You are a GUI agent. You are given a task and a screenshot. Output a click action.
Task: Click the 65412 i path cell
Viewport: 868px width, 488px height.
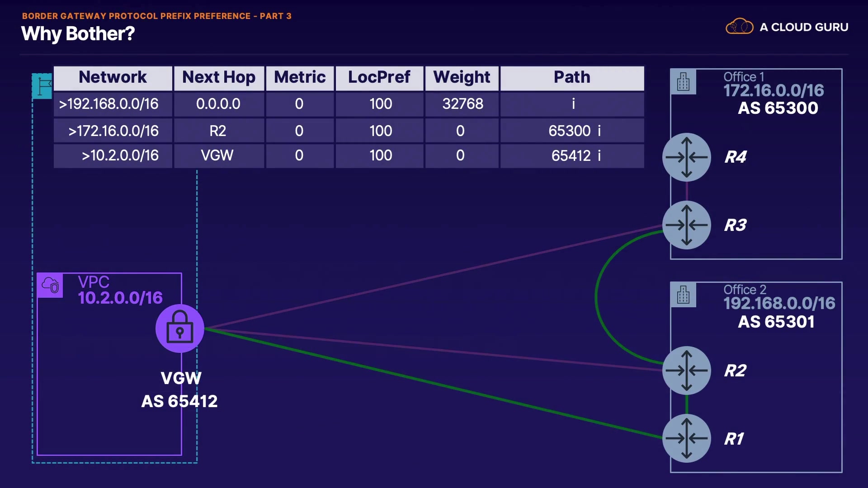pos(576,156)
